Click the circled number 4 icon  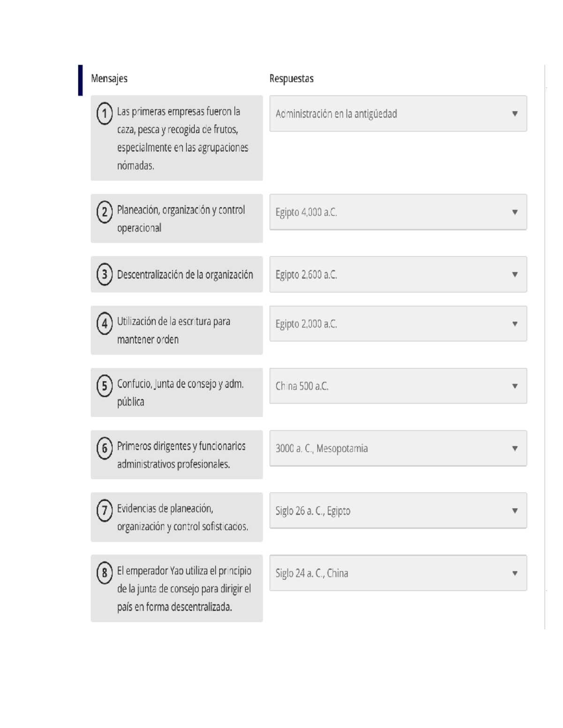tap(105, 323)
